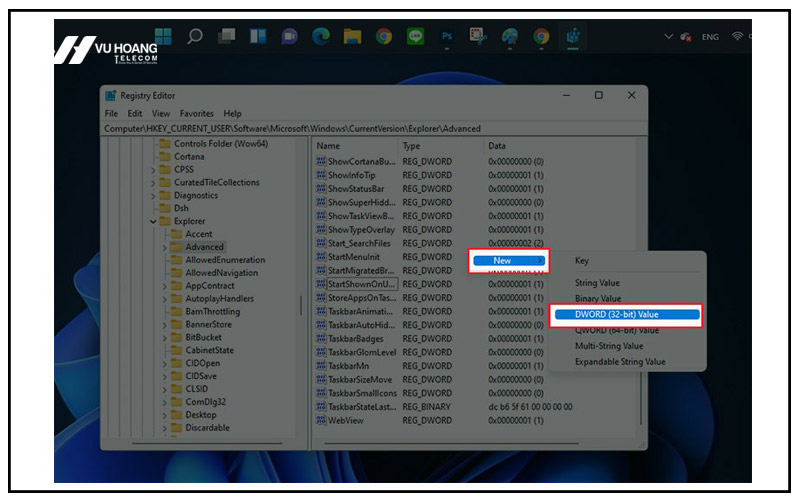Choose DWORD (32-bit) Value

627,315
